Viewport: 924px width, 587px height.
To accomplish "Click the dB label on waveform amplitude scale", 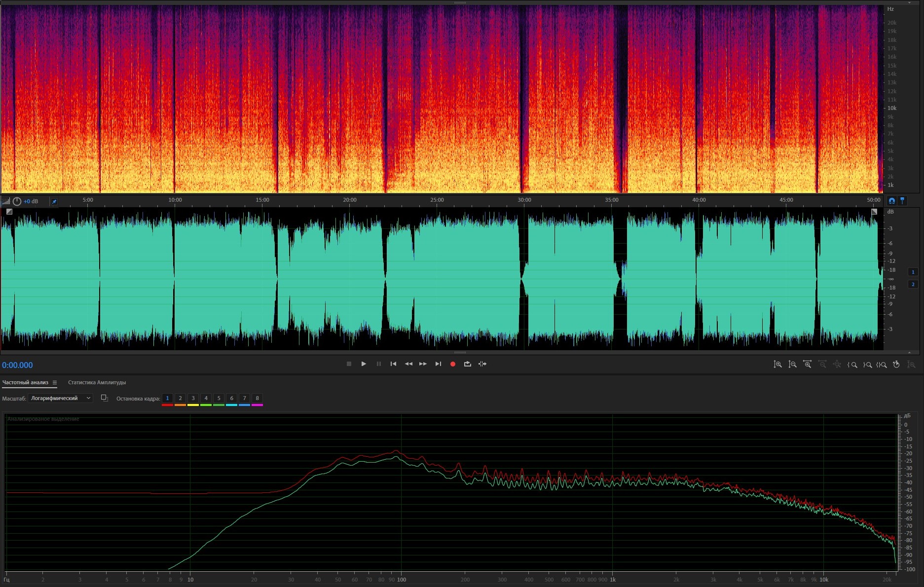I will tap(890, 212).
